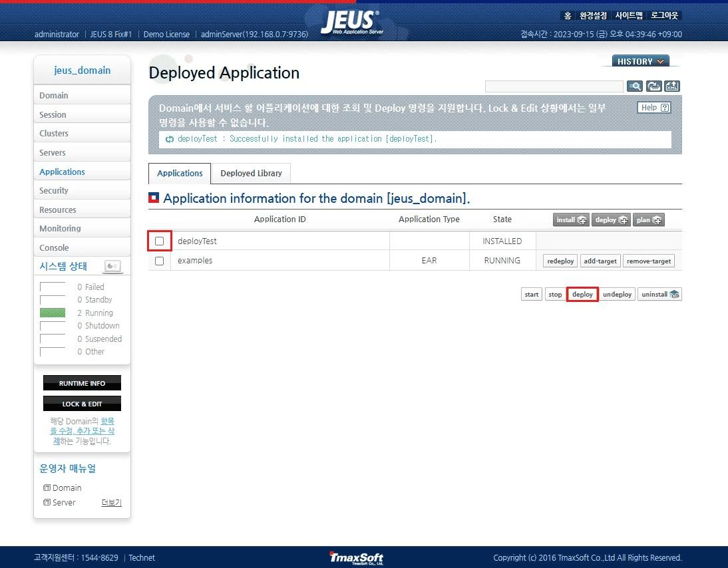Click the 0 Other status entry
The height and width of the screenshot is (568, 728).
91,352
